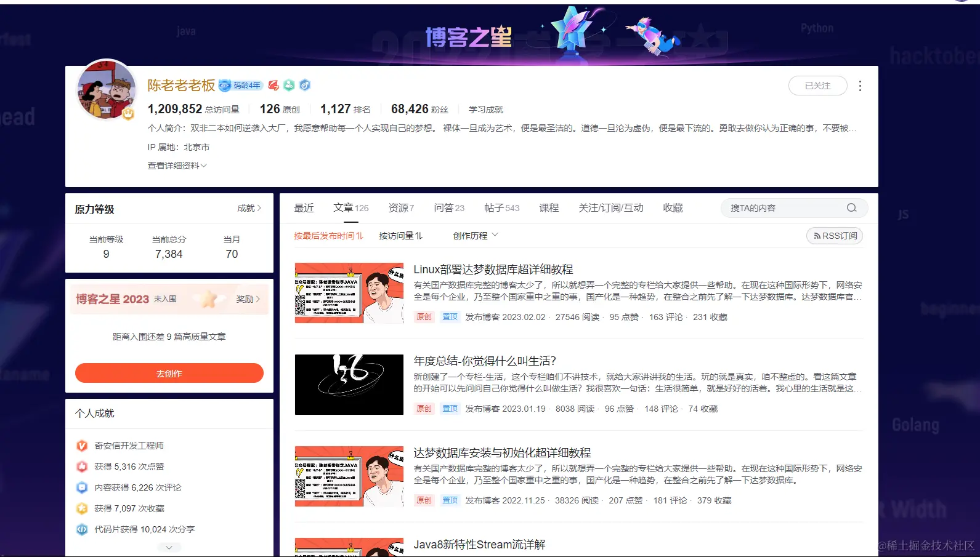
Task: Click the username 陈老老老板
Action: pos(181,86)
